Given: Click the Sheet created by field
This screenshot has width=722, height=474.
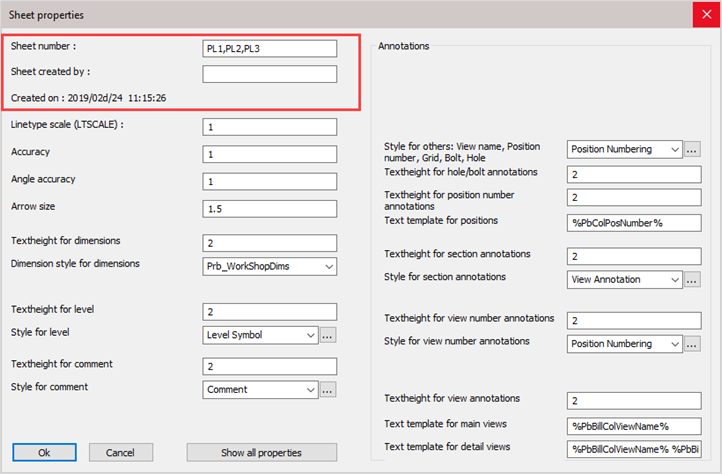Looking at the screenshot, I should 269,74.
